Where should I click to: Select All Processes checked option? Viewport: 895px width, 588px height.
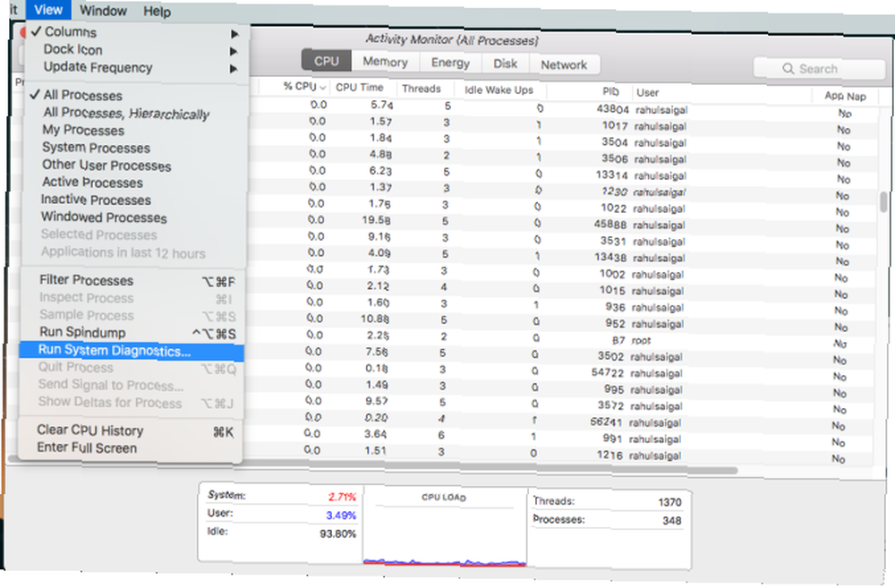coord(135,96)
